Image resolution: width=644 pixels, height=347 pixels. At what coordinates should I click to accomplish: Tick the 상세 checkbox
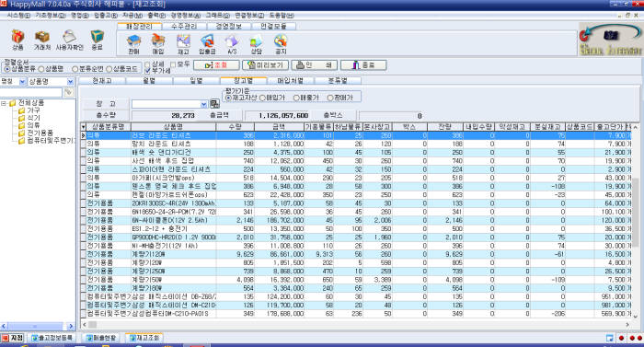click(x=147, y=64)
